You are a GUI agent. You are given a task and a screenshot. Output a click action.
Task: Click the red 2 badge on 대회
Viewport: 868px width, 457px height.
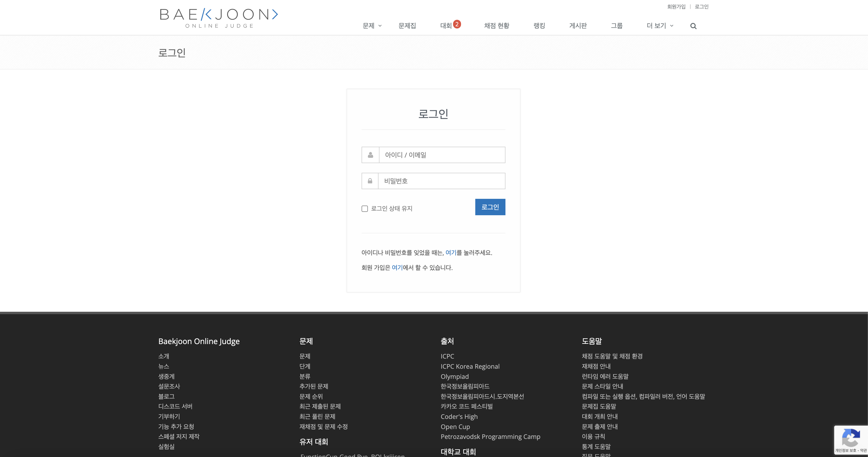(457, 24)
